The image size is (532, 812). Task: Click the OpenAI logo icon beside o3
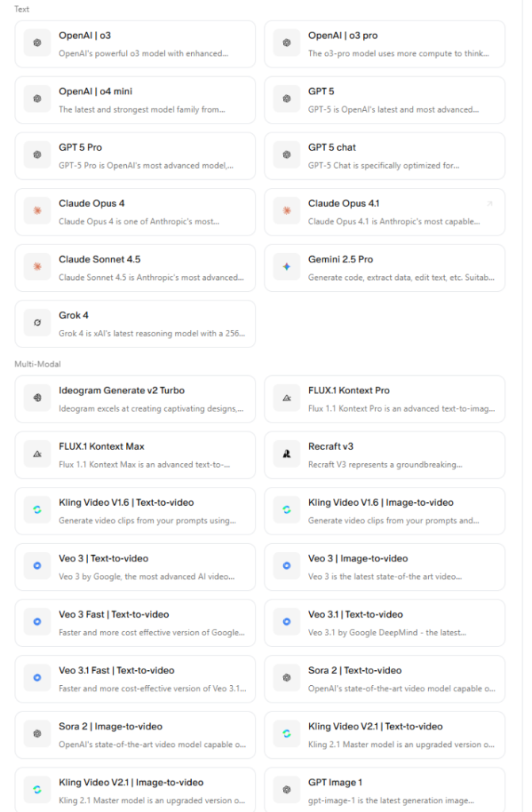pos(37,44)
